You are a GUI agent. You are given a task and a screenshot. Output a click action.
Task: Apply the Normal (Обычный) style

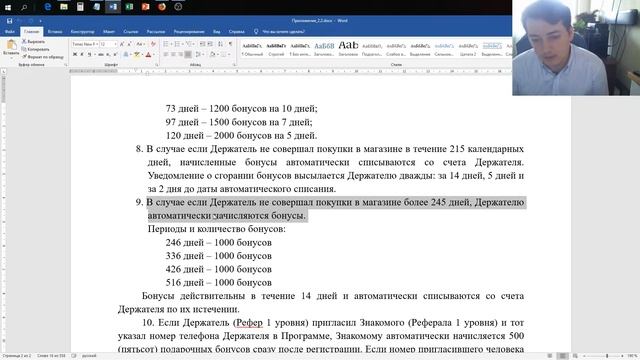click(252, 49)
